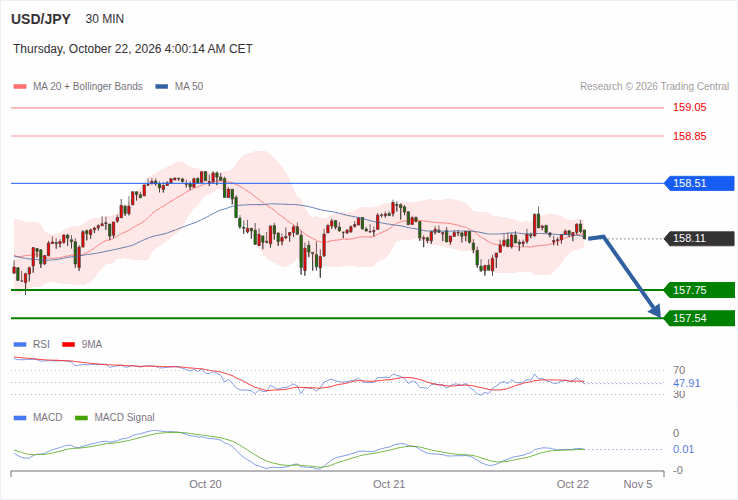Click the 30 MIN timeframe label
Viewport: 738px width, 500px height.
pyautogui.click(x=104, y=19)
